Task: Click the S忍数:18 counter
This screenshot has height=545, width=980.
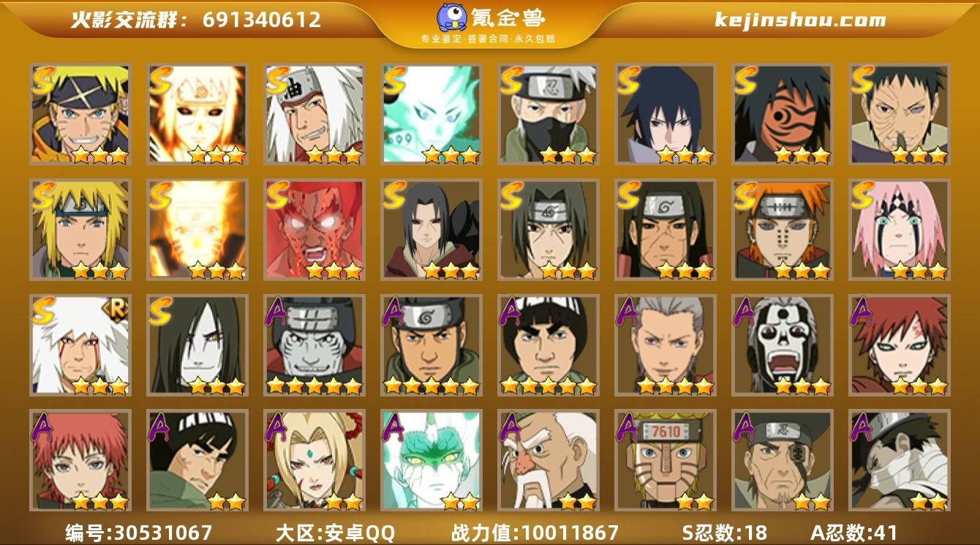Action: (724, 532)
